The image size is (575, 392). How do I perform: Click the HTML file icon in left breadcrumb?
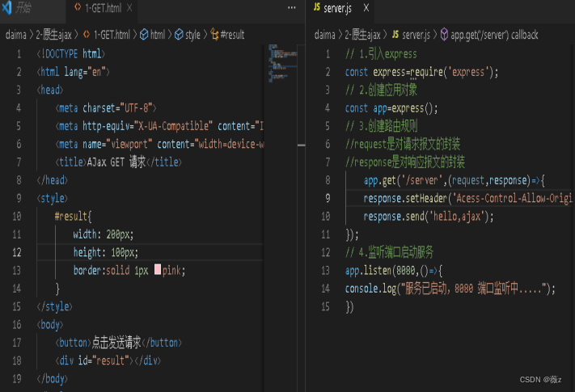point(87,35)
